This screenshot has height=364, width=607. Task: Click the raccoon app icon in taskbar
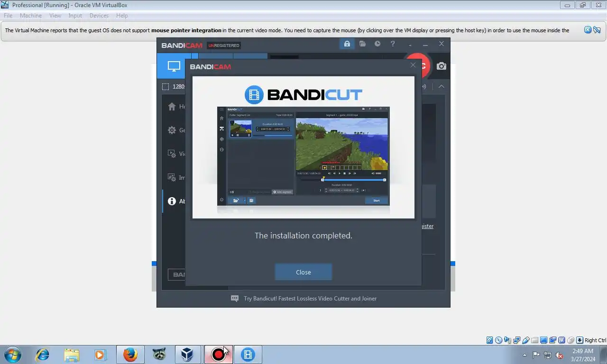[x=159, y=355]
